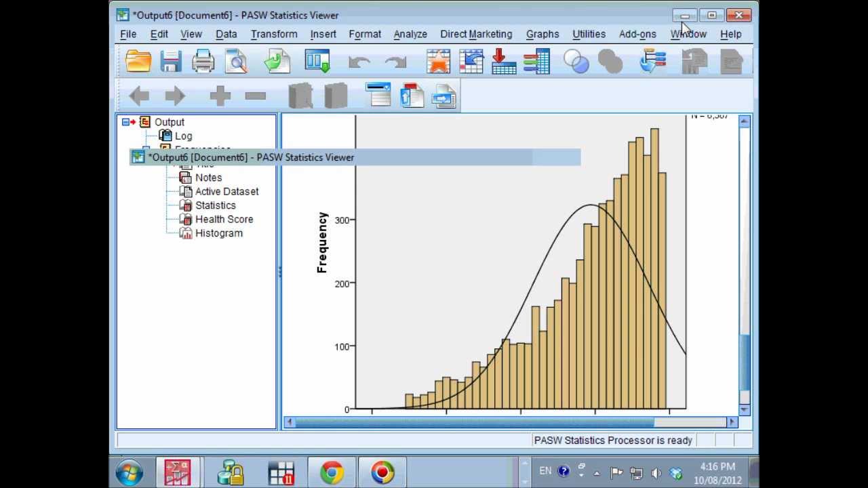Open the File menu
The height and width of the screenshot is (488, 868).
[128, 34]
